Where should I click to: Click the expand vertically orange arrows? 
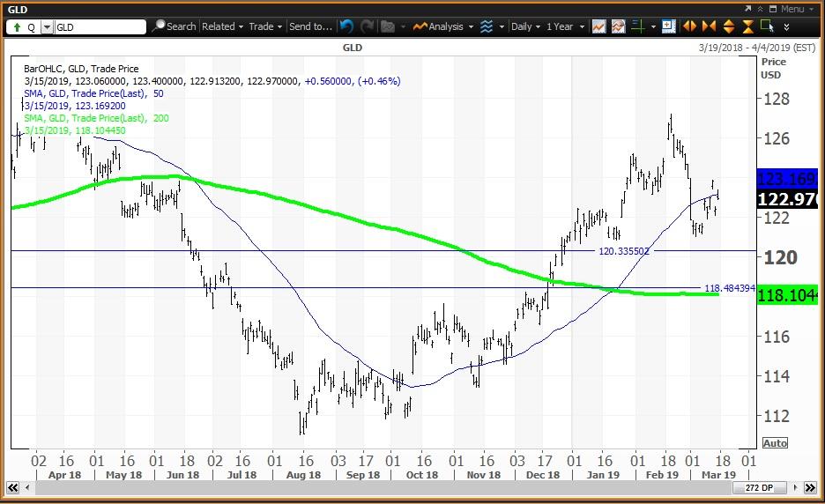(x=729, y=26)
